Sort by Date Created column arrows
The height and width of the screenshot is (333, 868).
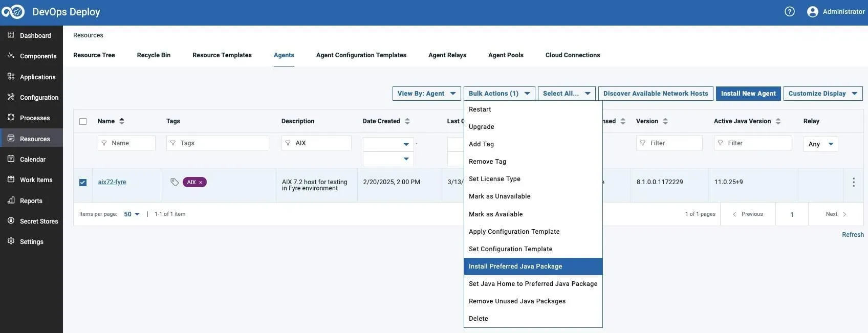407,121
